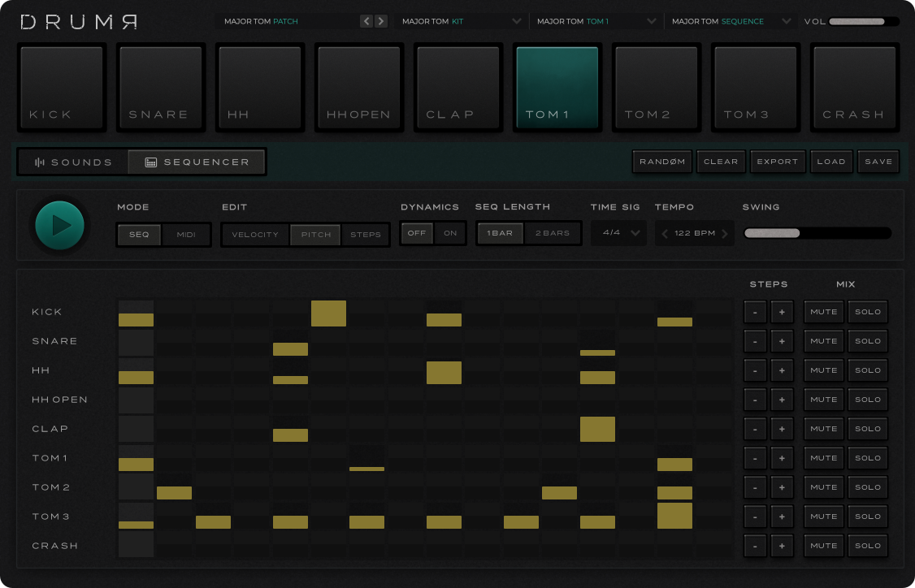Remove a step from the HH OPEN row
Screen dimensions: 915x588
pyautogui.click(x=755, y=400)
